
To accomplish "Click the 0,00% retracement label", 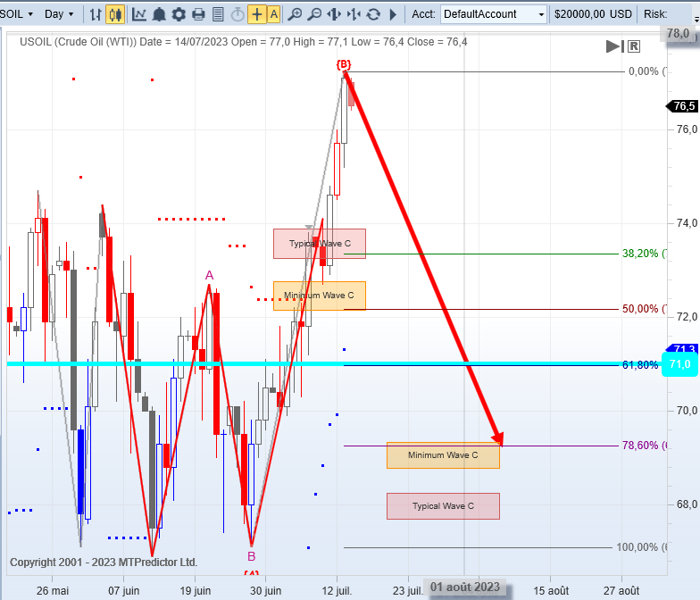I will 647,71.
